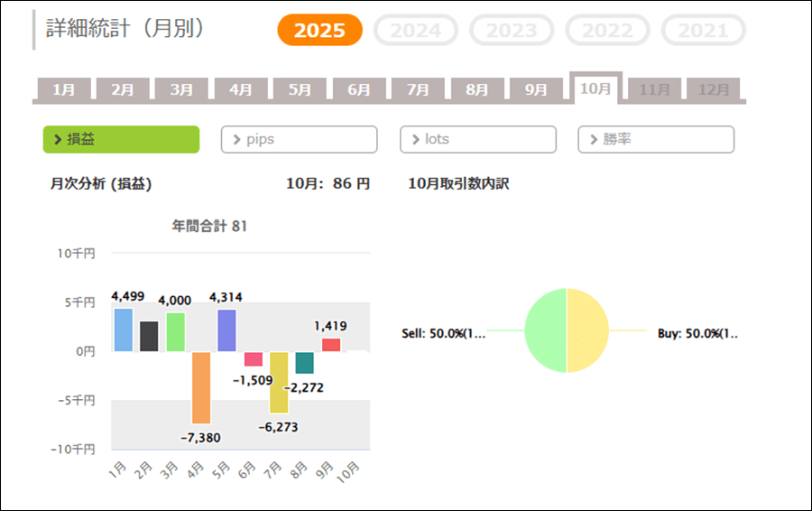This screenshot has height=511, width=812.
Task: Switch to the 2023 year view
Action: pos(512,31)
